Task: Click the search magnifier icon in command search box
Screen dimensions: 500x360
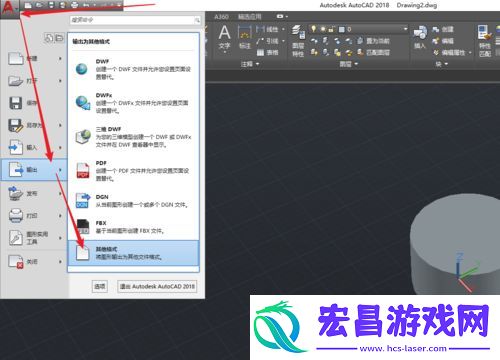Action: coord(197,20)
